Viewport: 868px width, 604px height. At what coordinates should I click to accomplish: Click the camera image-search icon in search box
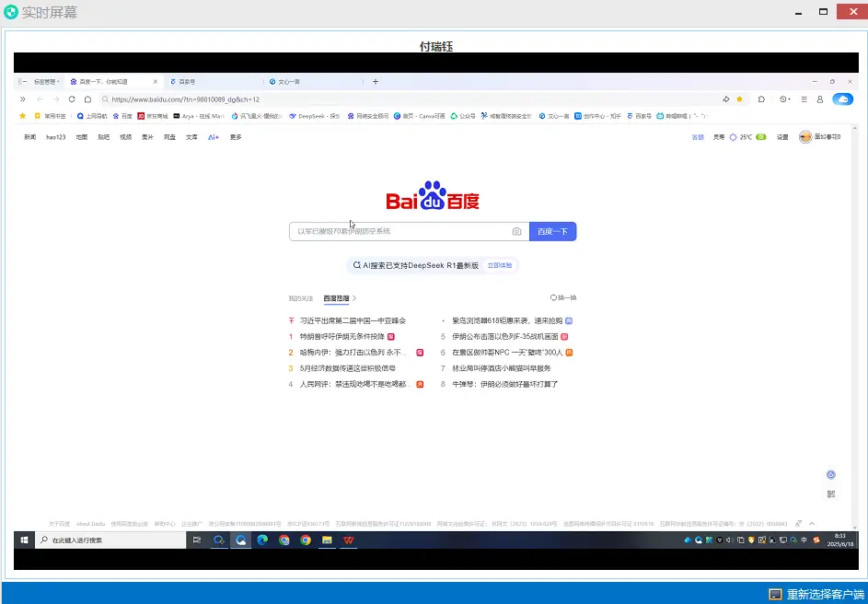516,231
